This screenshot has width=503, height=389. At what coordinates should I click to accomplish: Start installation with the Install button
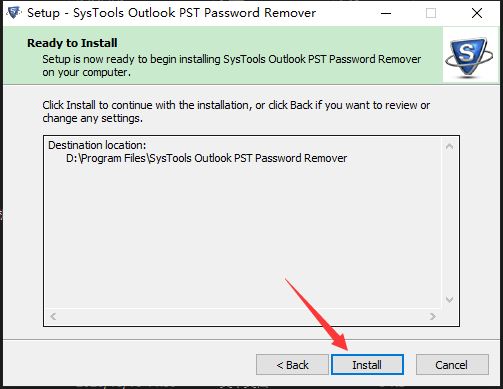click(x=367, y=365)
